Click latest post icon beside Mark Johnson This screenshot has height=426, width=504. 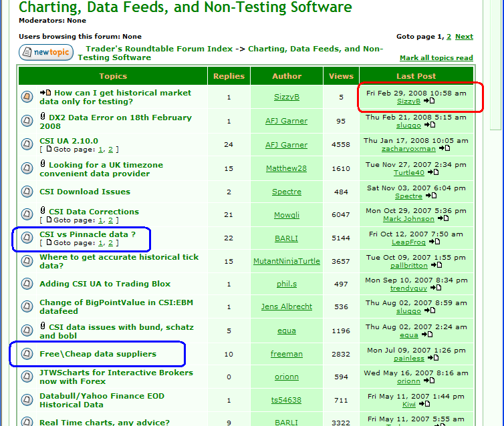[x=443, y=219]
